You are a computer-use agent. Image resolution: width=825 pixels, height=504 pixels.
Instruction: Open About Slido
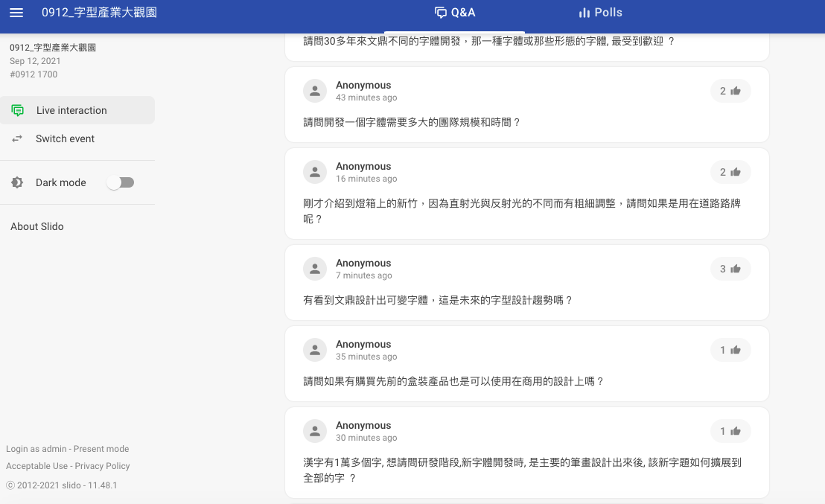37,226
